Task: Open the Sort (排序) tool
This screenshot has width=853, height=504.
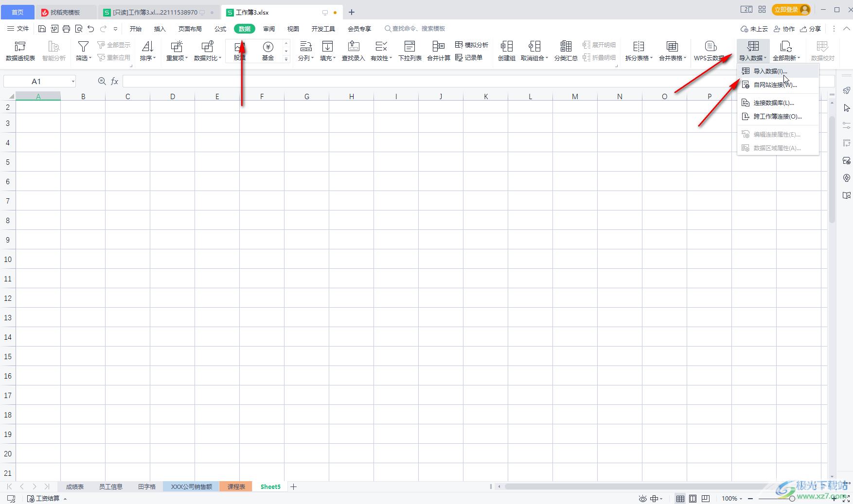Action: point(147,51)
